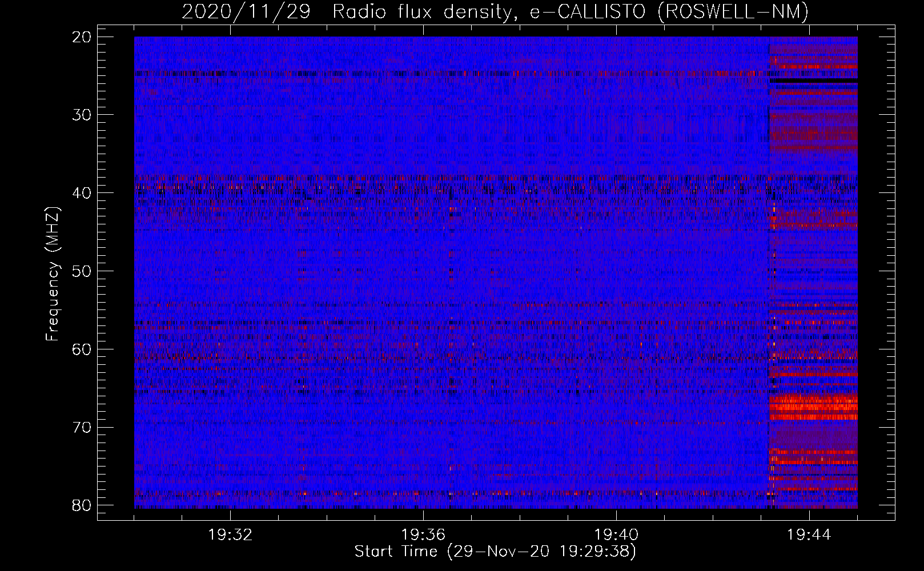This screenshot has width=924, height=571.
Task: Click the 20 MHz frequency tick label
Action: pyautogui.click(x=82, y=37)
